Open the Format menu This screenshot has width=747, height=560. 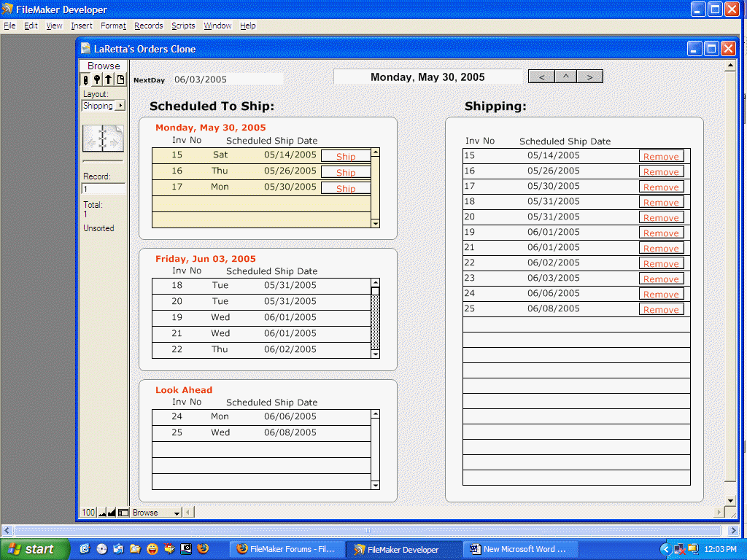(x=113, y=26)
